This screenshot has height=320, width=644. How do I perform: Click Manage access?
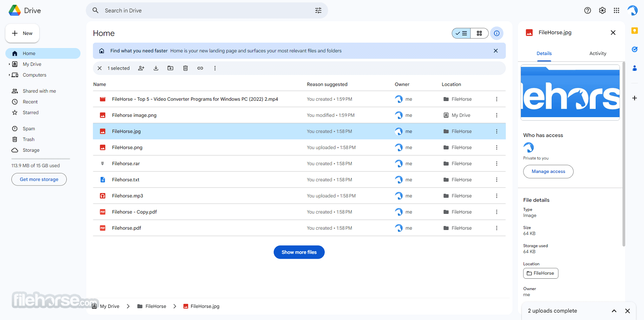548,171
